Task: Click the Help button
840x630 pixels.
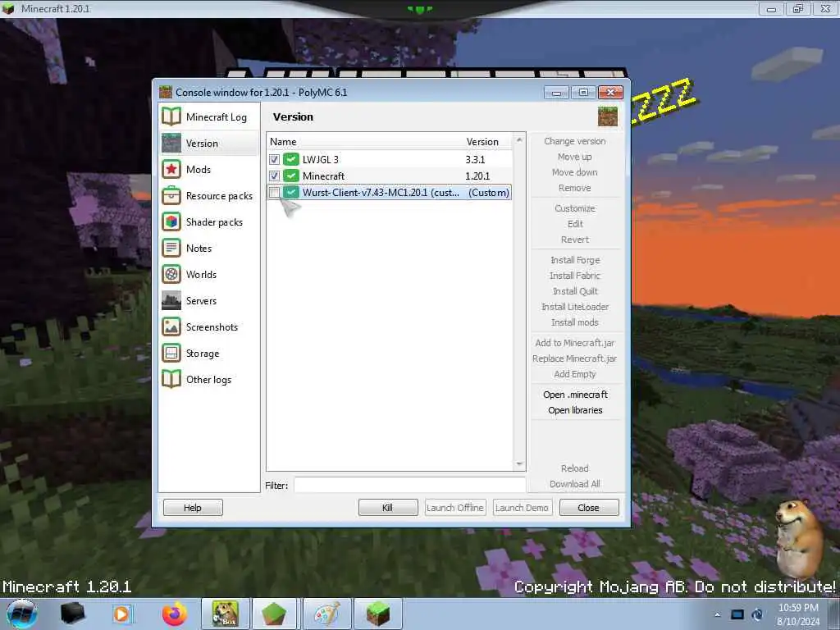Action: 193,507
